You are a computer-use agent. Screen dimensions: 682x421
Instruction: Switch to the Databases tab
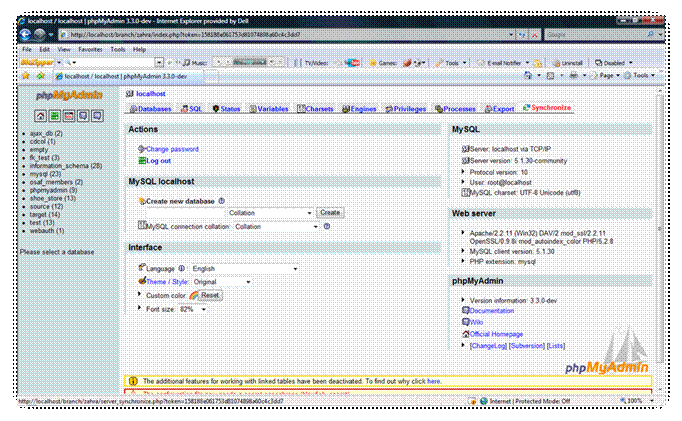click(151, 108)
